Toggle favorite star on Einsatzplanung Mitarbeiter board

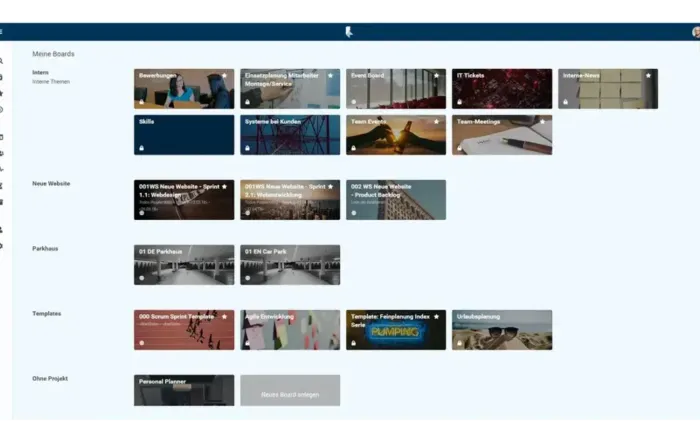(330, 75)
